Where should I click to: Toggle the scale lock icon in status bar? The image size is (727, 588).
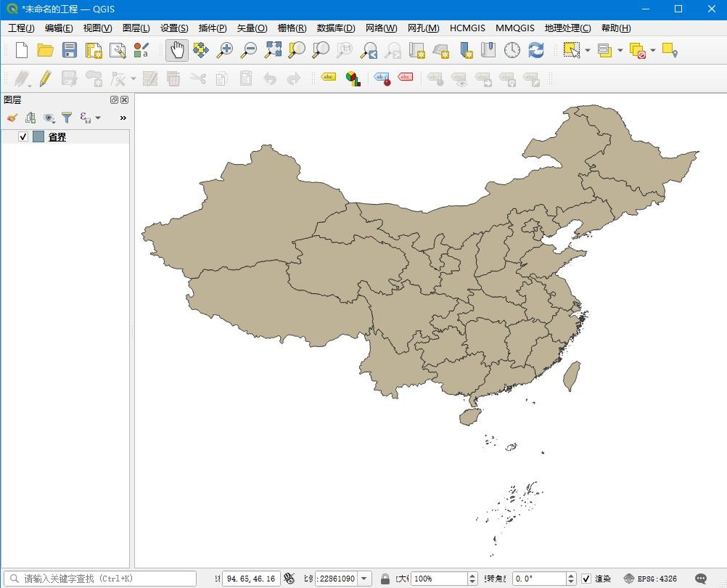pos(385,579)
